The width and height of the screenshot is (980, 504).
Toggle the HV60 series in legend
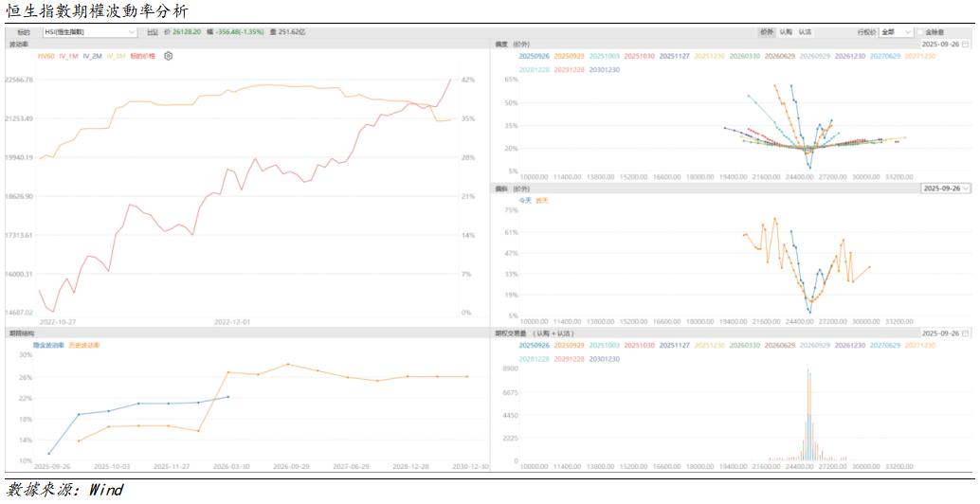point(45,57)
